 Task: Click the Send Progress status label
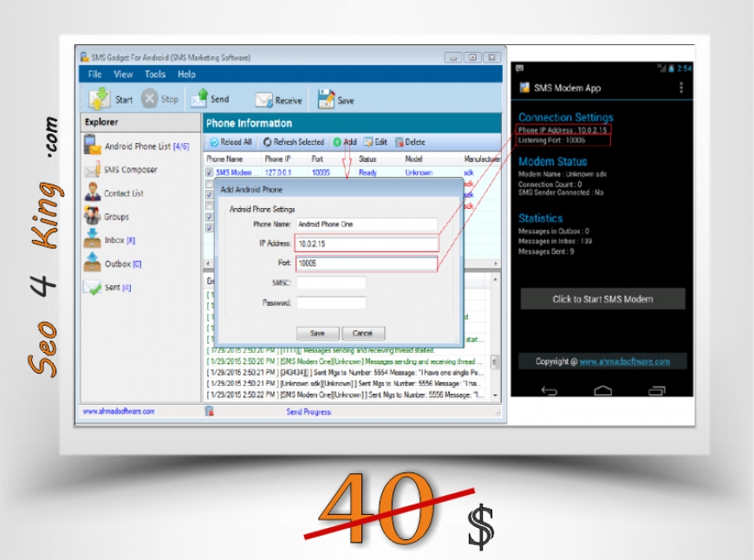coord(309,412)
